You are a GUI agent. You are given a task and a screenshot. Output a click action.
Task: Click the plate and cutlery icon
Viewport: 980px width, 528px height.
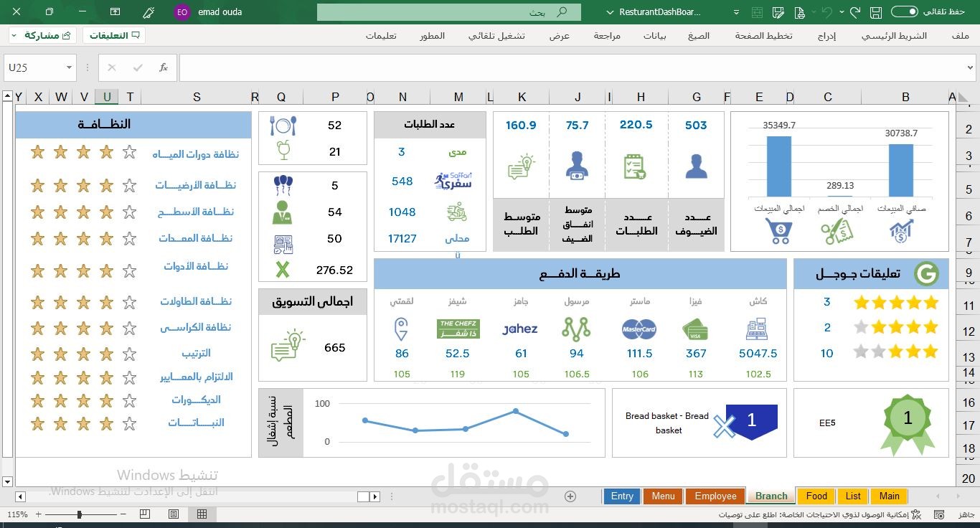tap(283, 126)
